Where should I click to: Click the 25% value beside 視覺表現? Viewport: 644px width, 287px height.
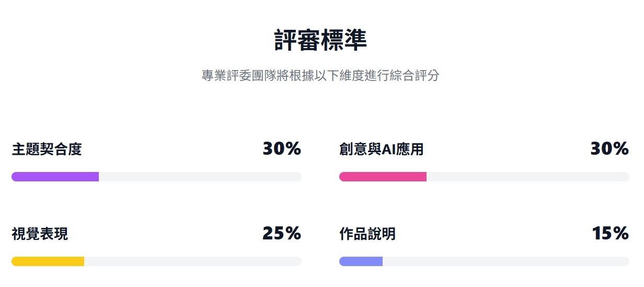point(282,233)
